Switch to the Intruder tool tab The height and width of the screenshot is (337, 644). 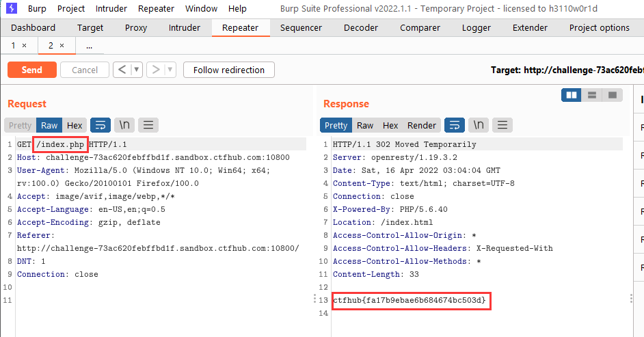pyautogui.click(x=185, y=27)
